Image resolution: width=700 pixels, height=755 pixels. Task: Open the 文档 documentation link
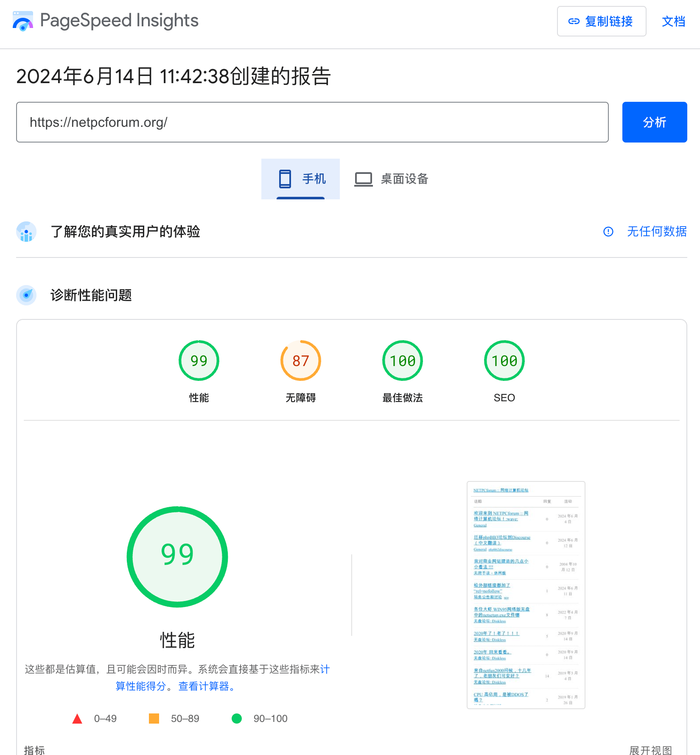pos(673,21)
